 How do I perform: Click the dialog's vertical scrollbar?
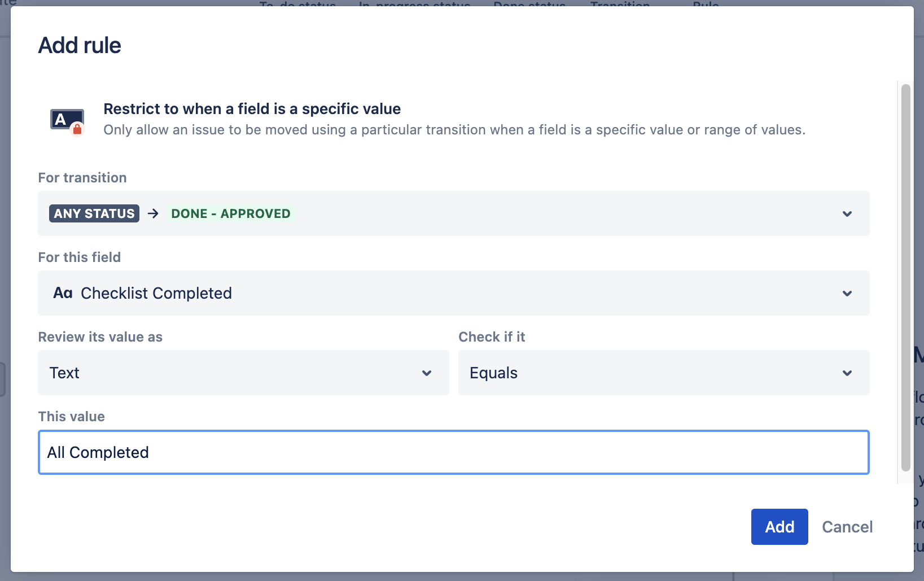(905, 277)
